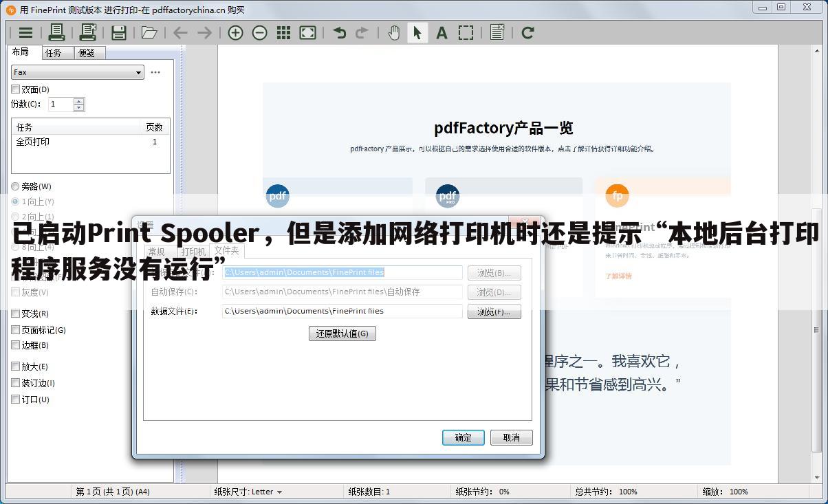
Task: Click the orange fp product logo
Action: [617, 195]
